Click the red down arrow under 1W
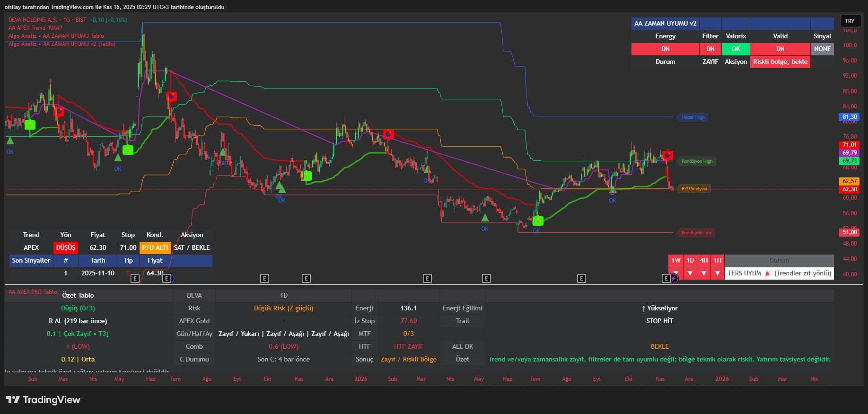 (675, 273)
